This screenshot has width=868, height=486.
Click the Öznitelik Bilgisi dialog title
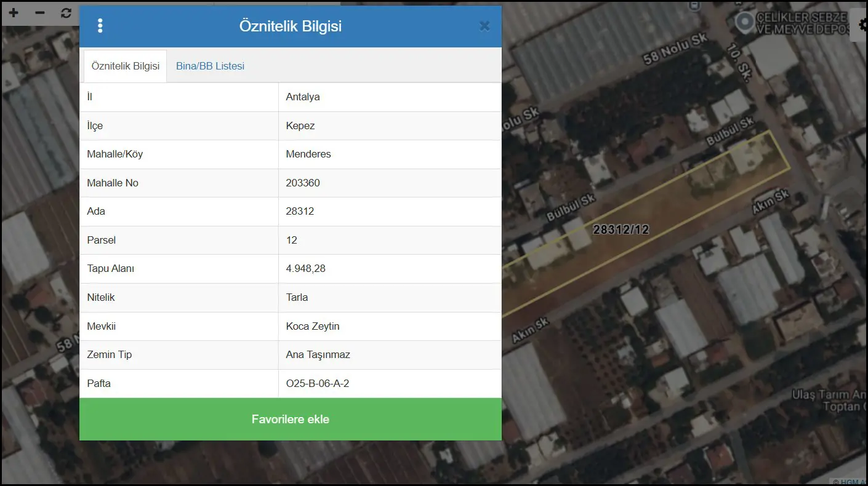tap(291, 26)
